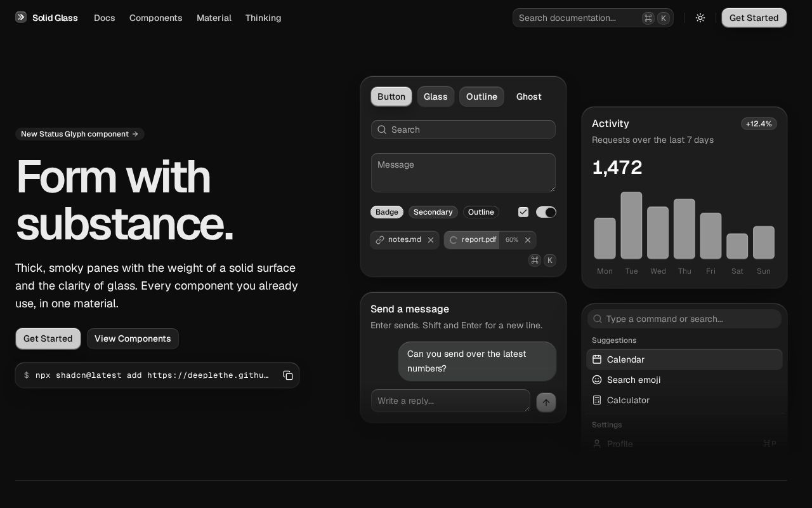The image size is (812, 508).
Task: Select Calculator suggestion
Action: point(684,400)
